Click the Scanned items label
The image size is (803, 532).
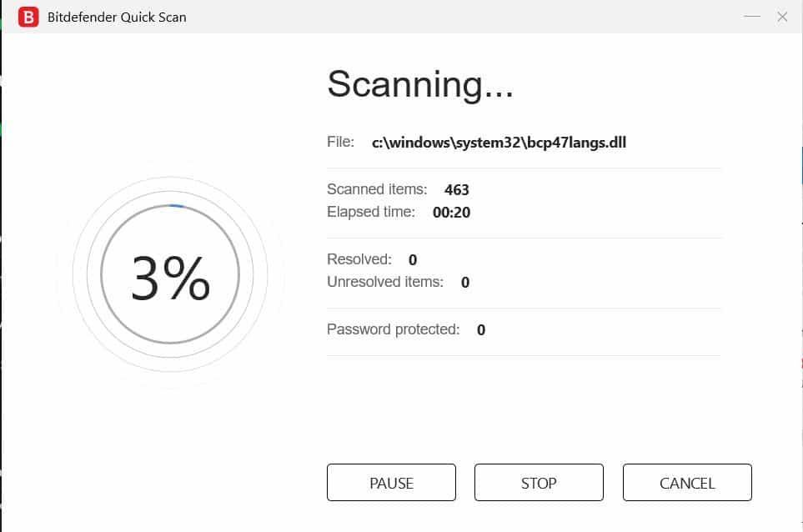377,189
